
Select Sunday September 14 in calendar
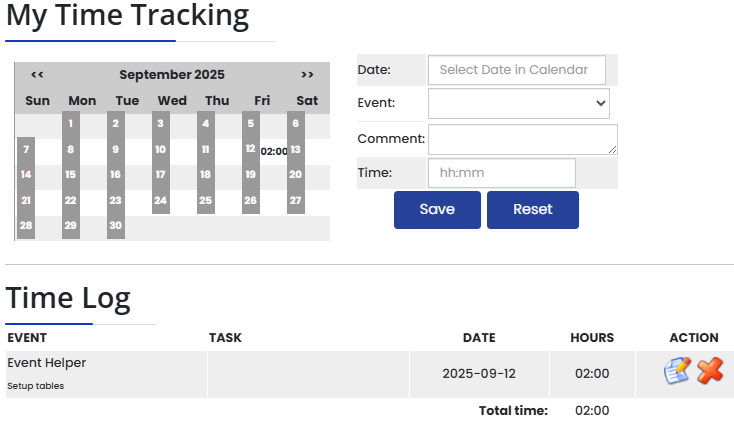pyautogui.click(x=26, y=175)
